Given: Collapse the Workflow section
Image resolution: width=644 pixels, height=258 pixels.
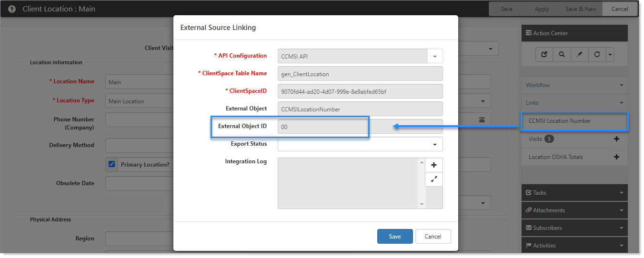Looking at the screenshot, I should pos(621,85).
